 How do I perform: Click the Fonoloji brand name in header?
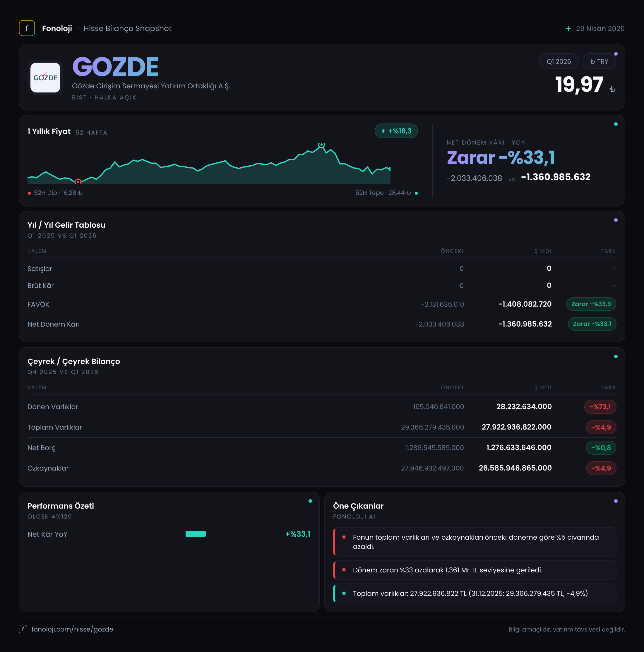(x=57, y=28)
